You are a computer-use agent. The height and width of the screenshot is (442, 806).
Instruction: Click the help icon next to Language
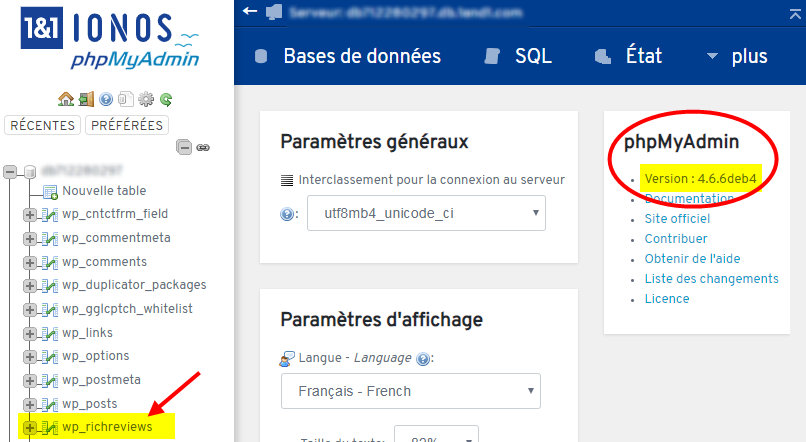click(x=423, y=359)
